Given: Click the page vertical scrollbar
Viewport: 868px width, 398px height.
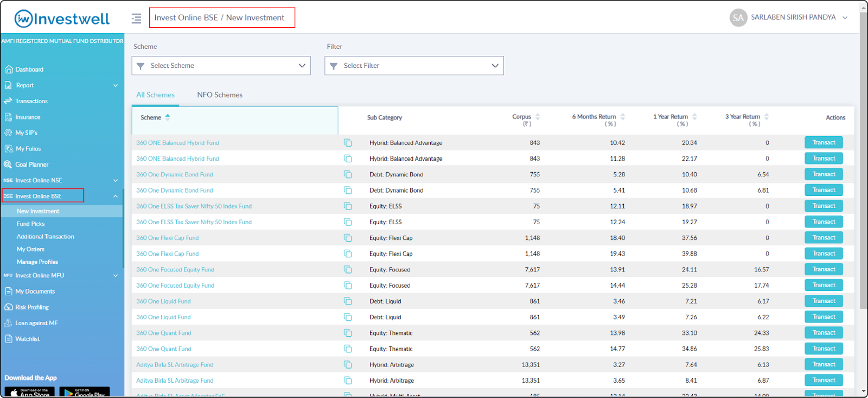Looking at the screenshot, I should (x=863, y=160).
